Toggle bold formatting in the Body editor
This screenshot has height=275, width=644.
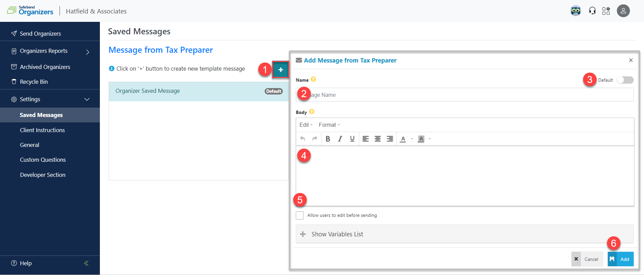(328, 139)
